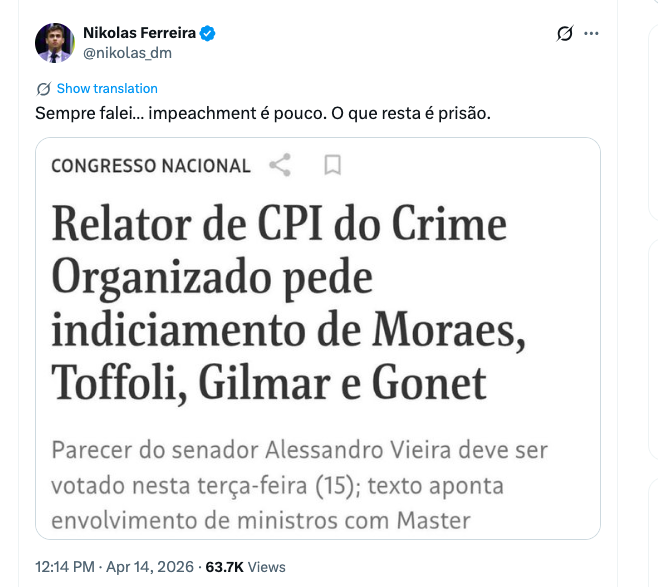Click the 63.7K Views count

pos(245,566)
